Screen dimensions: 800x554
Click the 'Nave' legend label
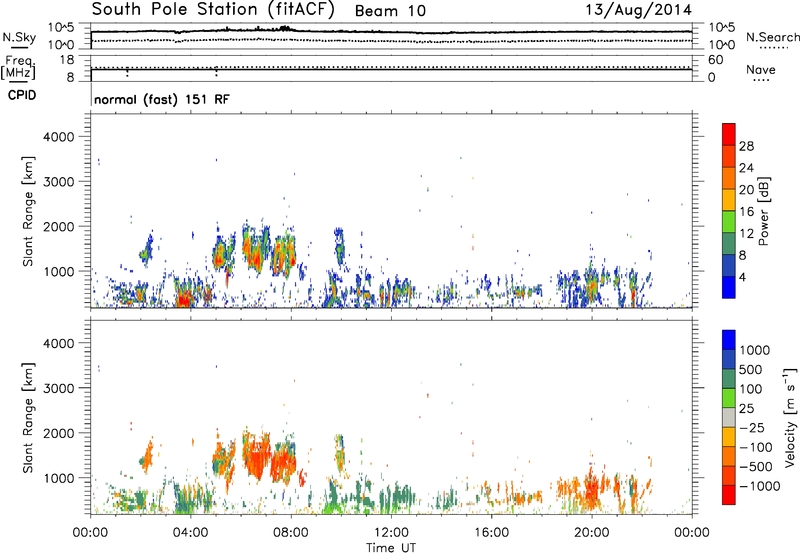point(761,70)
